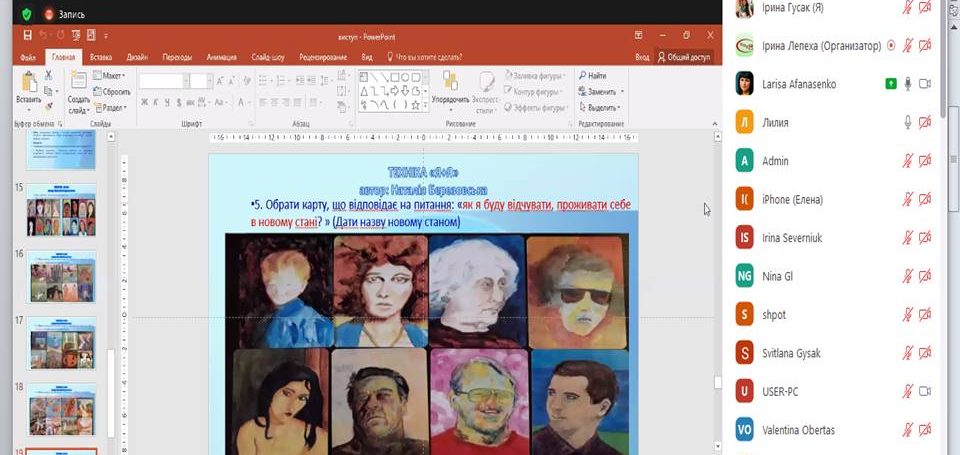
Task: Open ribbon display options in title bar
Action: point(639,36)
